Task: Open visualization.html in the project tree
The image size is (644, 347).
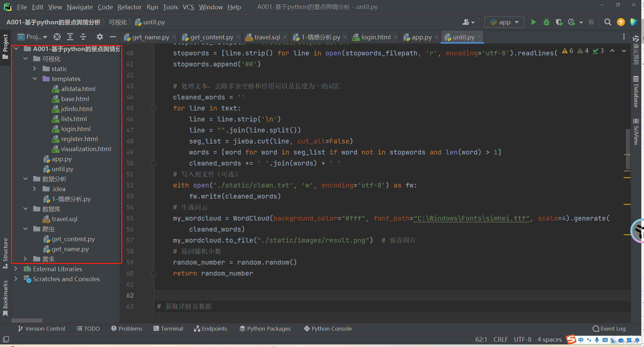Action: [x=86, y=149]
